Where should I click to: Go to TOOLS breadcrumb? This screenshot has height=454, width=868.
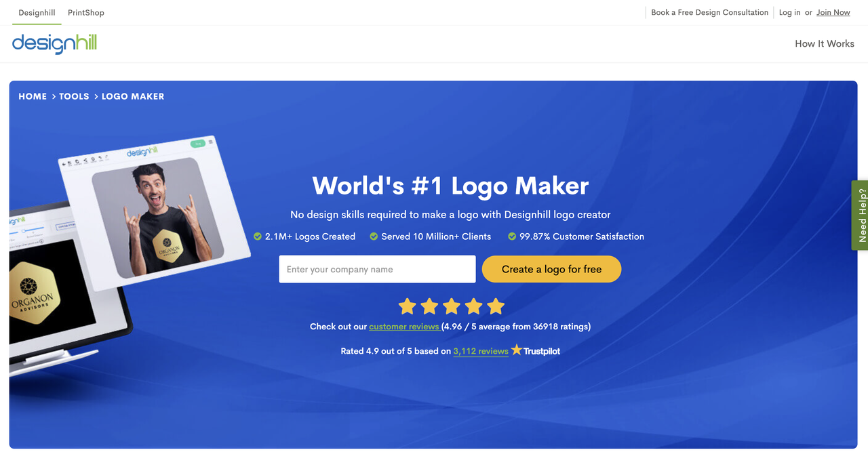(74, 96)
